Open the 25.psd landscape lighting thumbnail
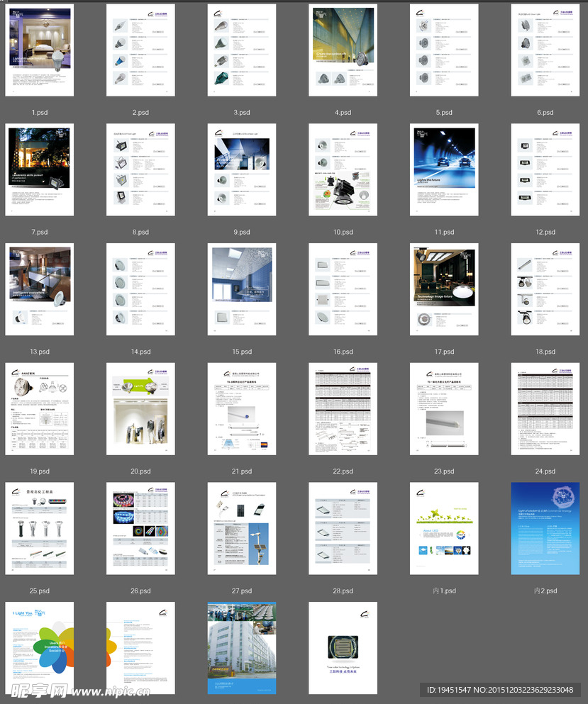Screen dimensions: 588x704 [40, 528]
